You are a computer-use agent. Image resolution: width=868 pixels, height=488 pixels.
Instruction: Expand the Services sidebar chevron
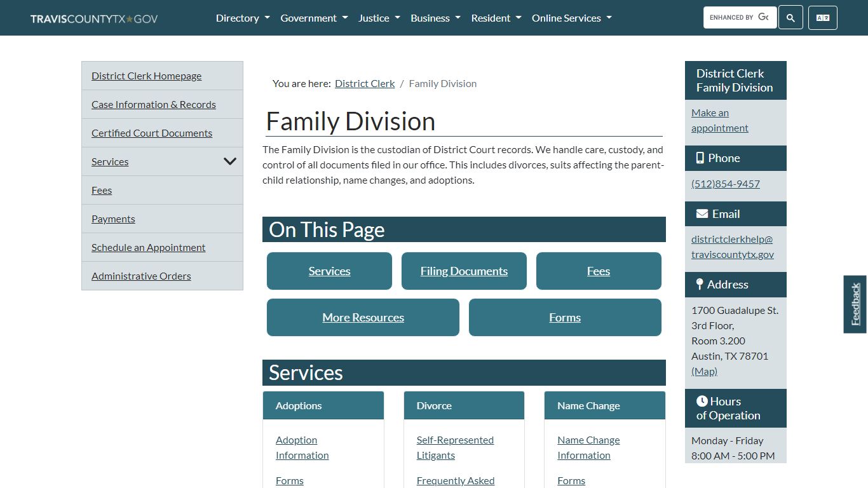230,161
